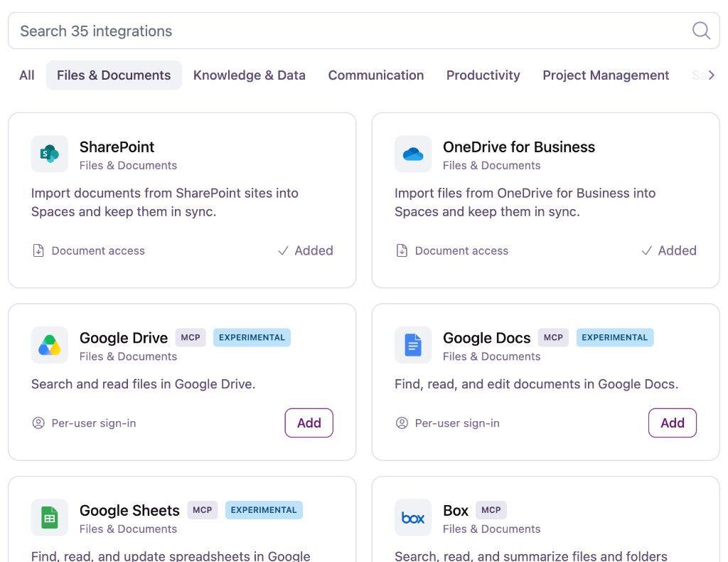The height and width of the screenshot is (562, 728).
Task: Click Document access text on OneDrive card
Action: point(462,251)
